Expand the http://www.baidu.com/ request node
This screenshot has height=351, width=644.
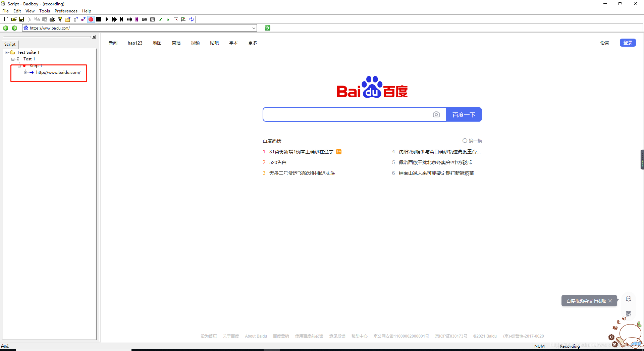[x=25, y=72]
